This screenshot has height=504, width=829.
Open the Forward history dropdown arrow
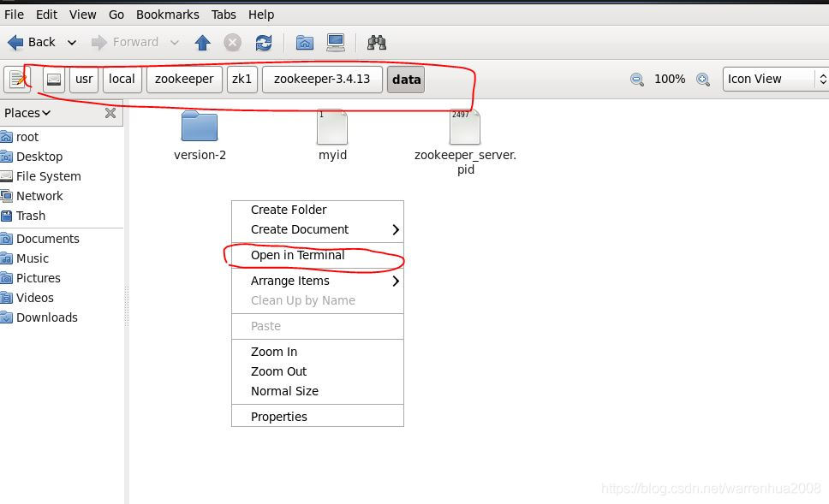[x=175, y=42]
